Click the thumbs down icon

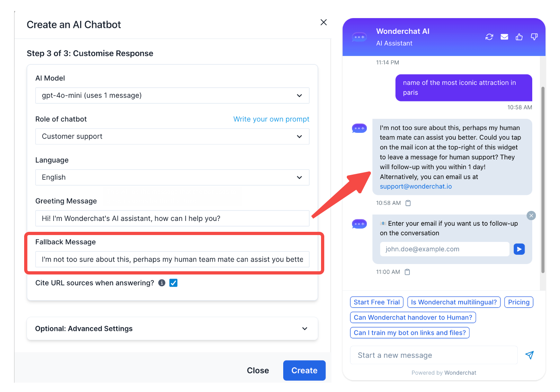pyautogui.click(x=534, y=37)
